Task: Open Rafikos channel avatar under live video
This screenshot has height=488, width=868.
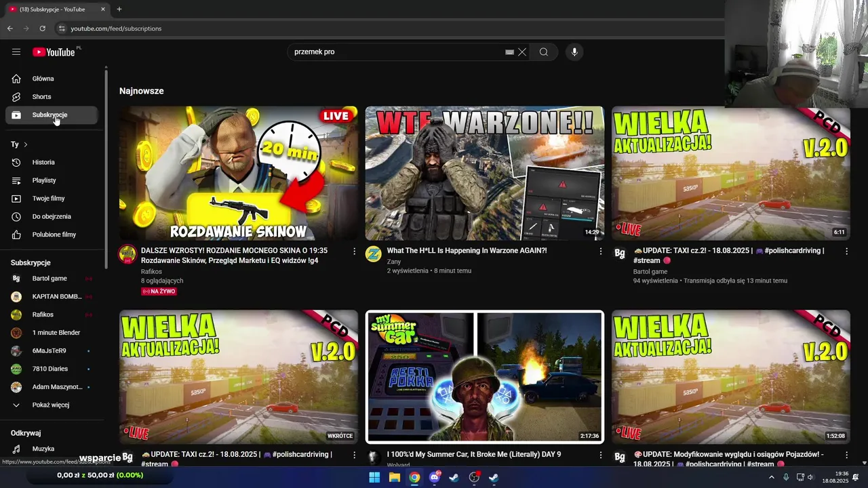Action: [127, 254]
